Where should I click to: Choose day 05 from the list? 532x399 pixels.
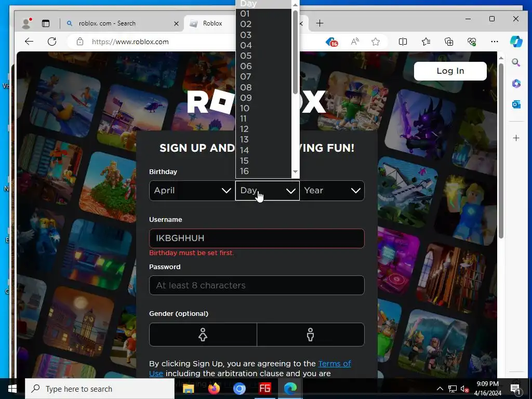263,56
